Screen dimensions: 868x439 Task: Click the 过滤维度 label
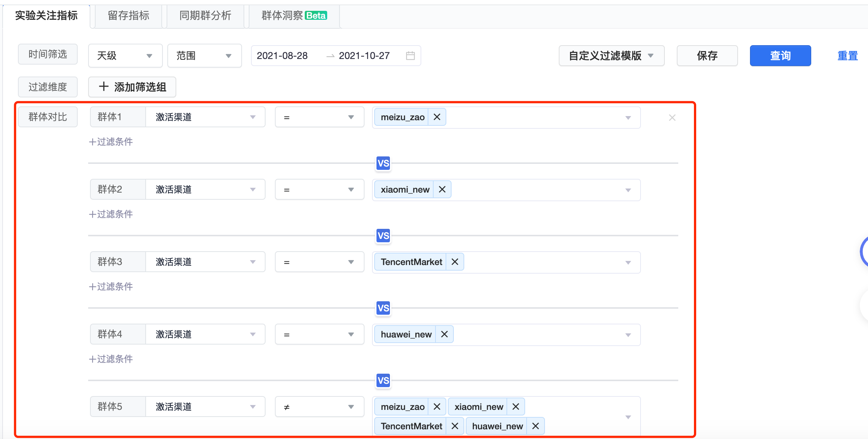click(48, 87)
